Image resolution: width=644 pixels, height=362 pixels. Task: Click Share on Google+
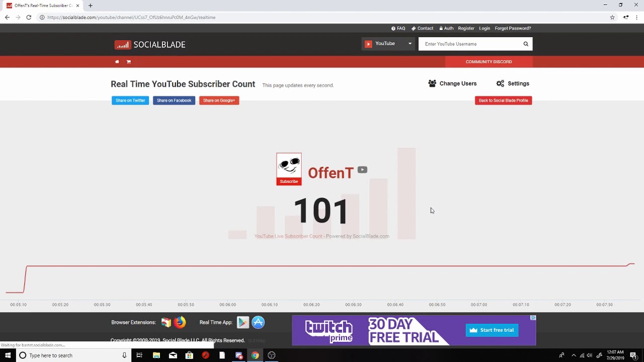[219, 101]
